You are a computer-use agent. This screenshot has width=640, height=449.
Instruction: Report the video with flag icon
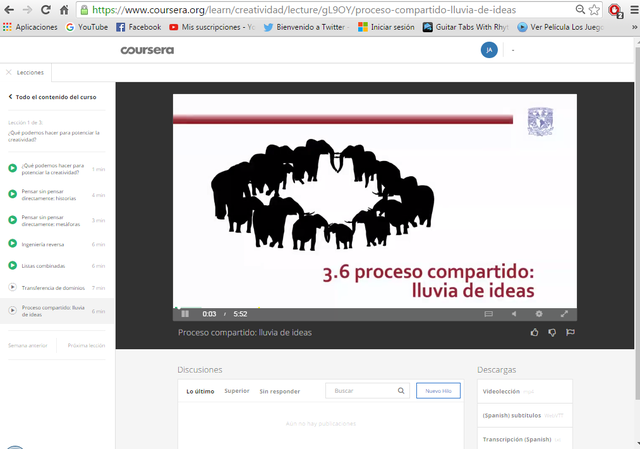[570, 333]
